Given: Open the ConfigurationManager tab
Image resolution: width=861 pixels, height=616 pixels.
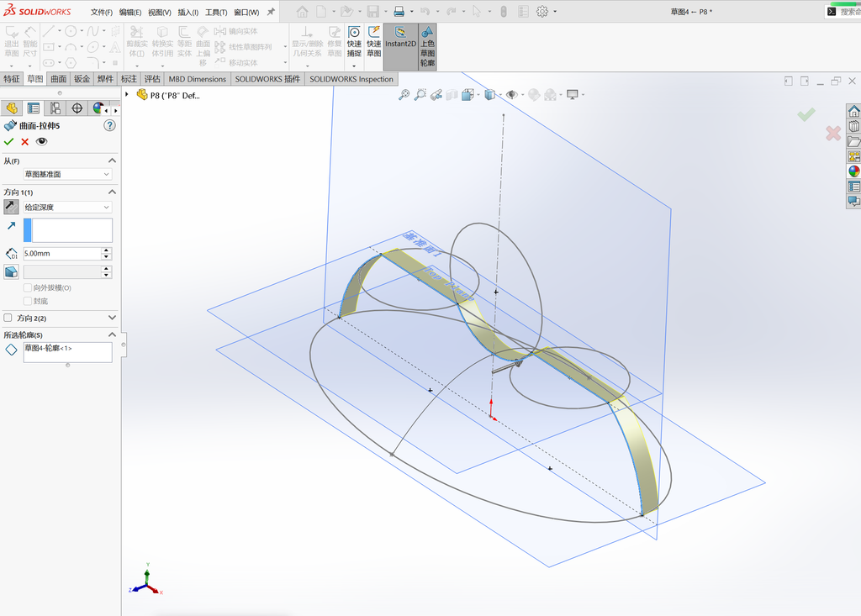Looking at the screenshot, I should tap(55, 108).
